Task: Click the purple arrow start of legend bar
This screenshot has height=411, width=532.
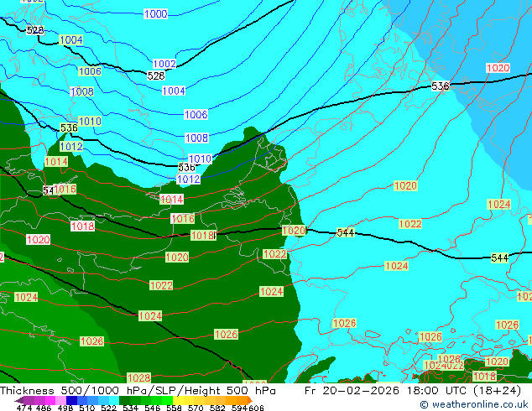Action: click(19, 400)
